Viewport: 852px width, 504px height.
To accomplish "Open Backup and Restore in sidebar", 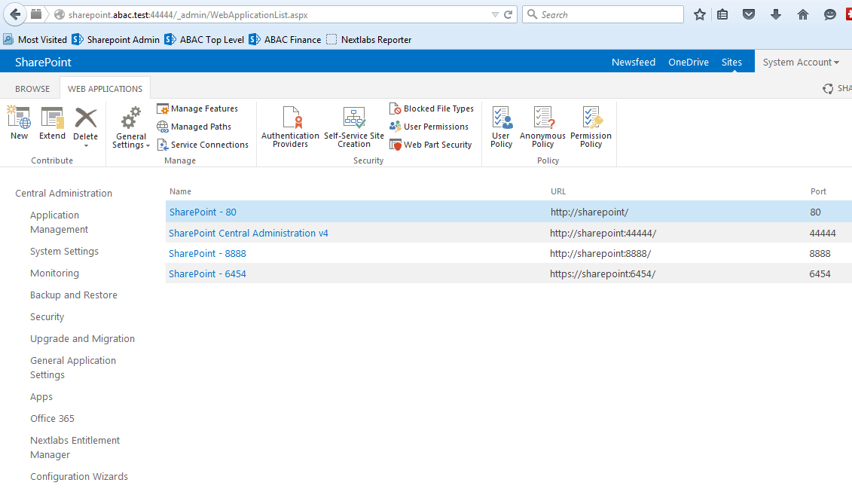I will (x=74, y=295).
